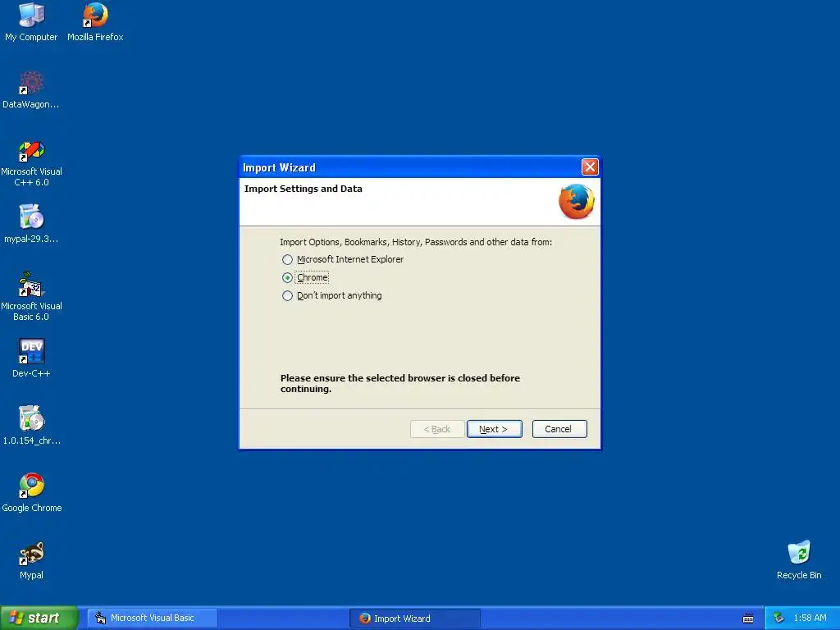The height and width of the screenshot is (630, 840).
Task: Click the Cancel button
Action: pyautogui.click(x=559, y=429)
